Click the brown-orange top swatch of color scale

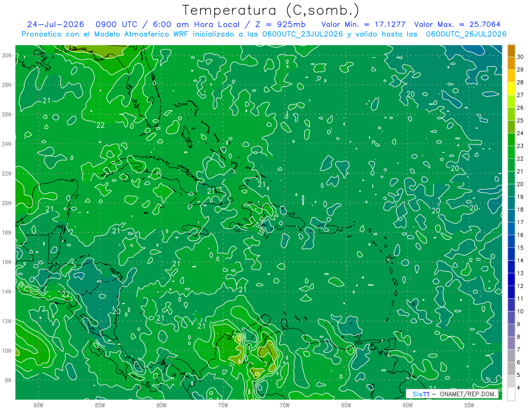point(511,51)
